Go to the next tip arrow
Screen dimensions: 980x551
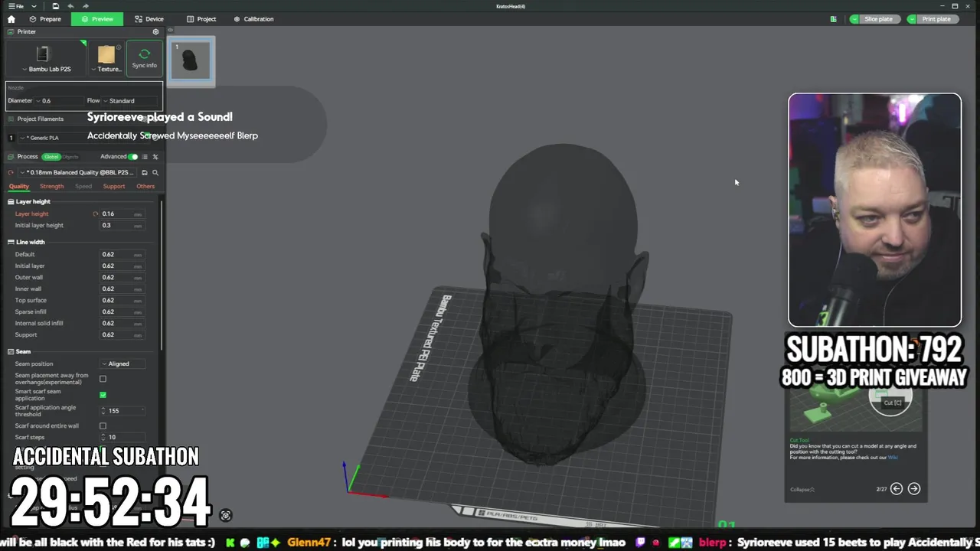914,489
